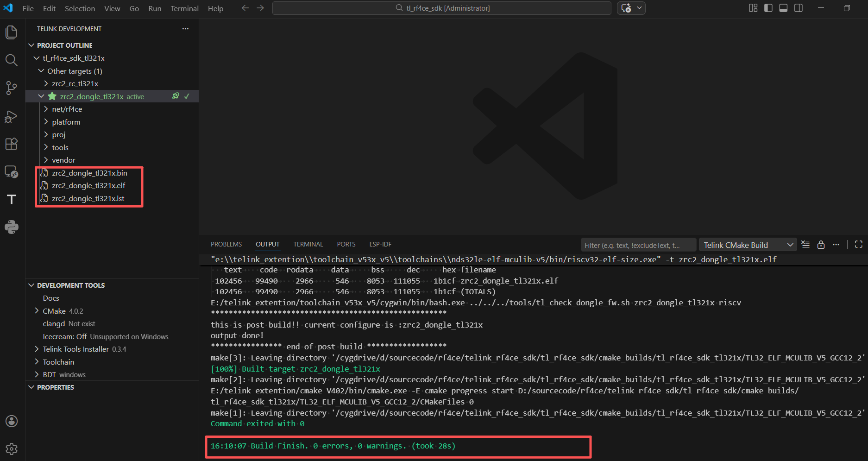Image resolution: width=868 pixels, height=461 pixels.
Task: Expand the proj folder
Action: tap(46, 135)
